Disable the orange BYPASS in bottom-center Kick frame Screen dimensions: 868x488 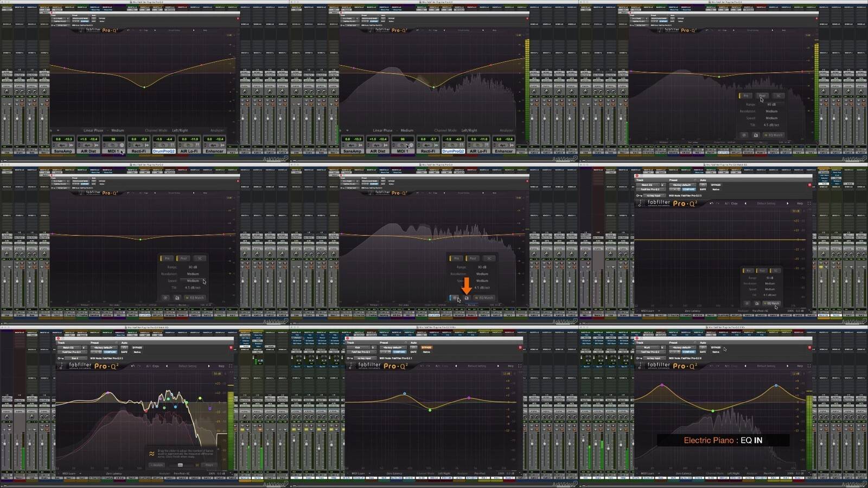pyautogui.click(x=426, y=347)
